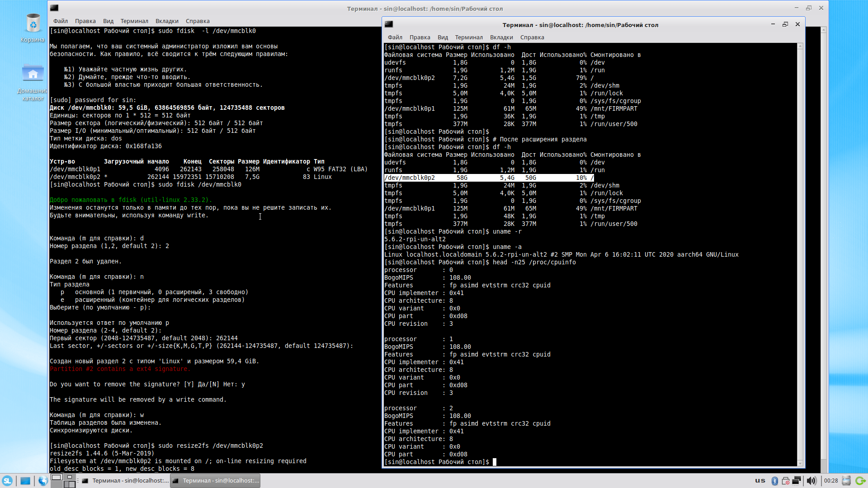Click the clock showing 00:28
Screen dimensions: 868x488
[x=831, y=480]
